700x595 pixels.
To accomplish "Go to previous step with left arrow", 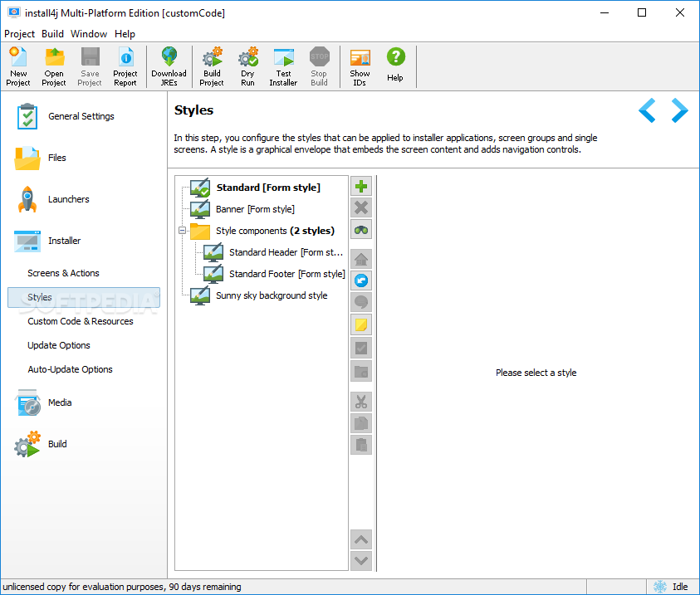I will pos(647,110).
